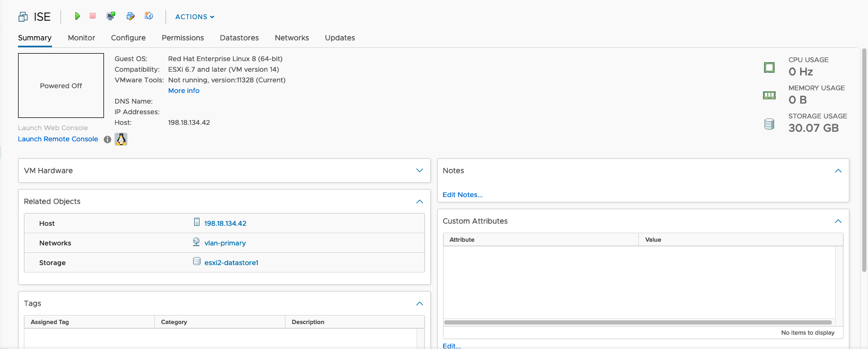Viewport: 868px width, 349px height.
Task: Click the Launch Console monitor icon
Action: (x=111, y=16)
